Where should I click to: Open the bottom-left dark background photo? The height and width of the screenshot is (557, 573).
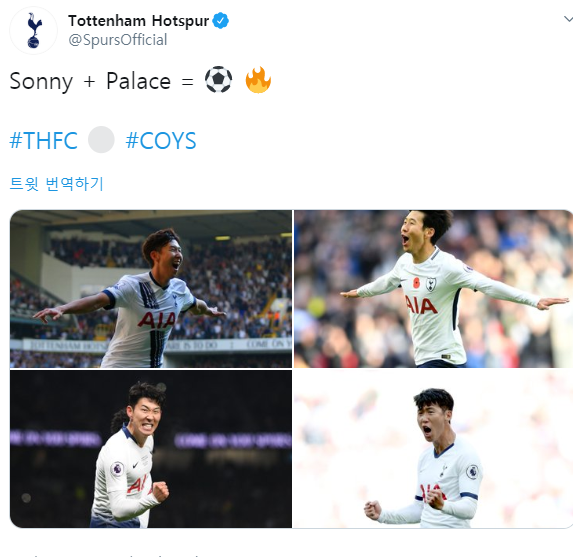click(x=151, y=449)
